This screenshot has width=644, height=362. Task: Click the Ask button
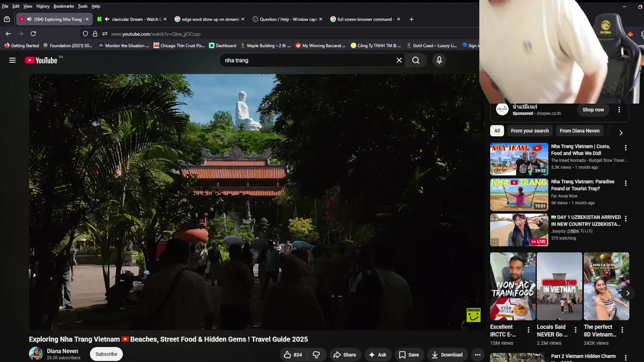click(x=377, y=354)
